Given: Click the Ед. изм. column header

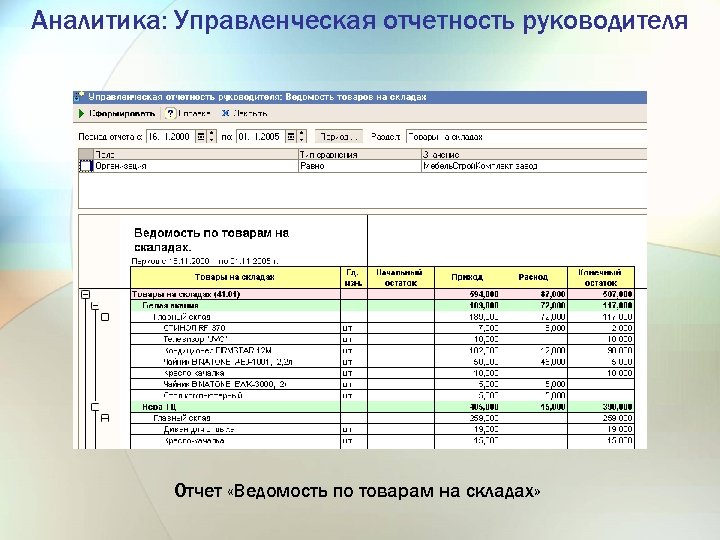Looking at the screenshot, I should coord(354,277).
